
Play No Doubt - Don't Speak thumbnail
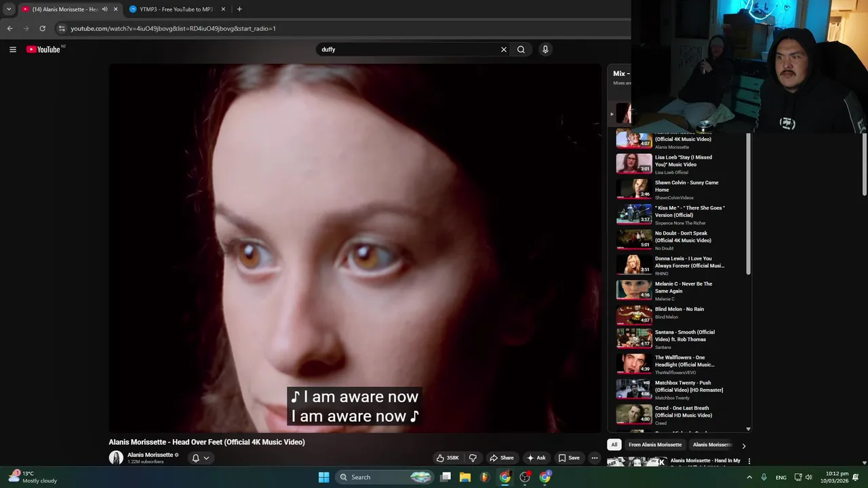634,239
